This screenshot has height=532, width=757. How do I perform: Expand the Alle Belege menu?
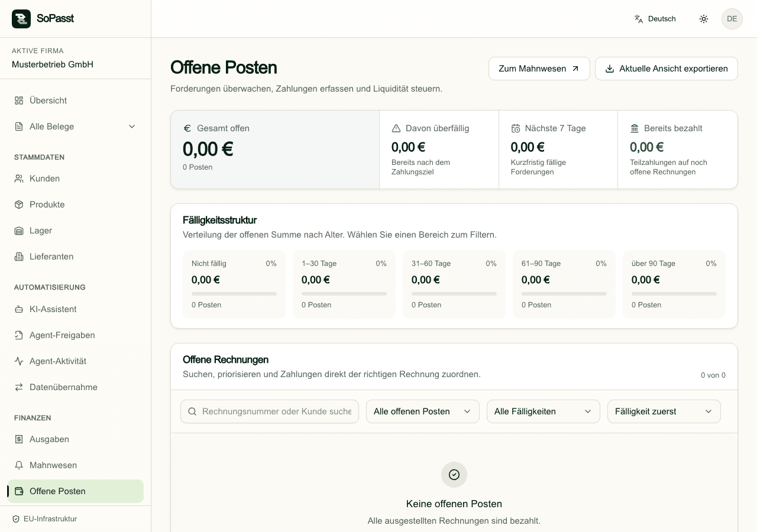pos(75,126)
